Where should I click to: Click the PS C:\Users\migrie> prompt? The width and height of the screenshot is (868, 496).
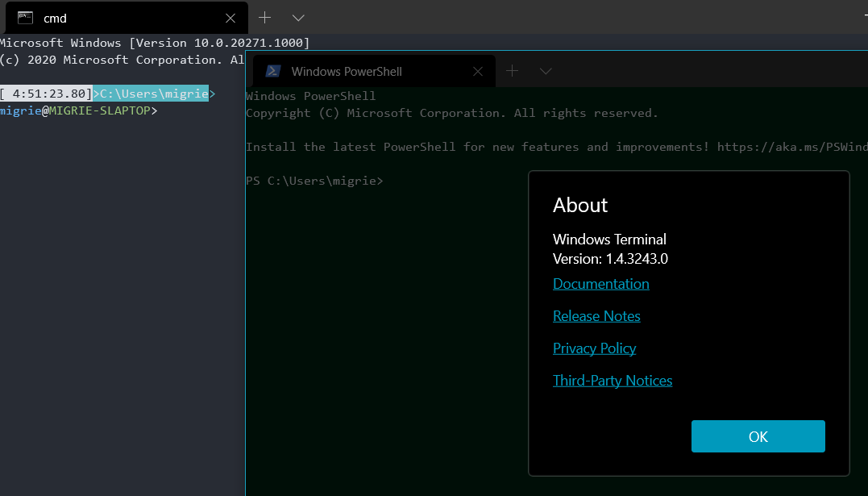pos(314,181)
